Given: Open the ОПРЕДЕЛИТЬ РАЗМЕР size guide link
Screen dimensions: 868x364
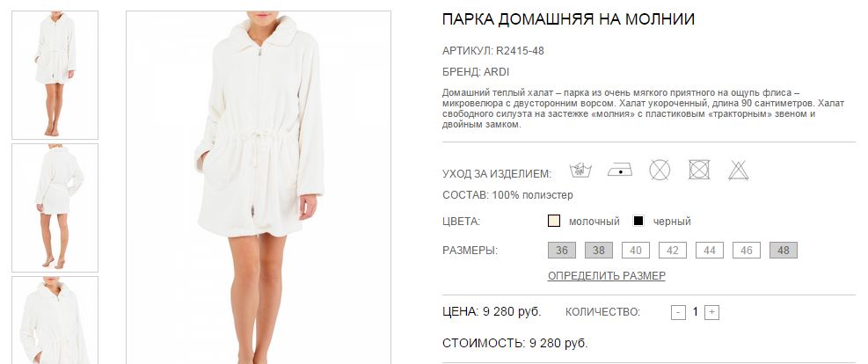Looking at the screenshot, I should click(x=607, y=275).
